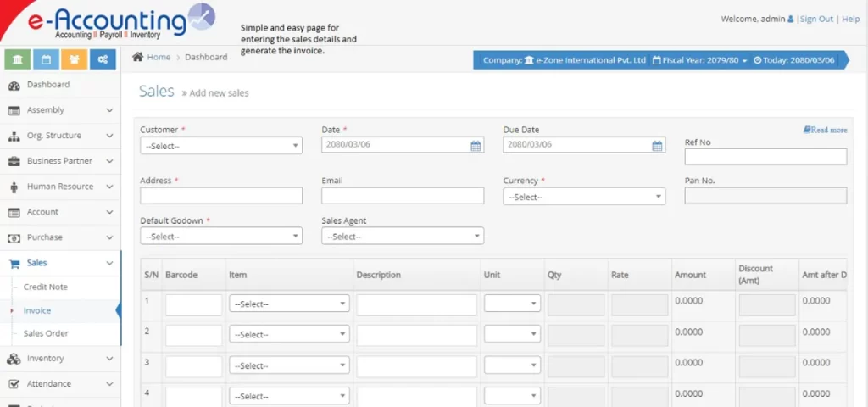Click the Sign Out link
Image resolution: width=868 pixels, height=407 pixels.
(816, 19)
